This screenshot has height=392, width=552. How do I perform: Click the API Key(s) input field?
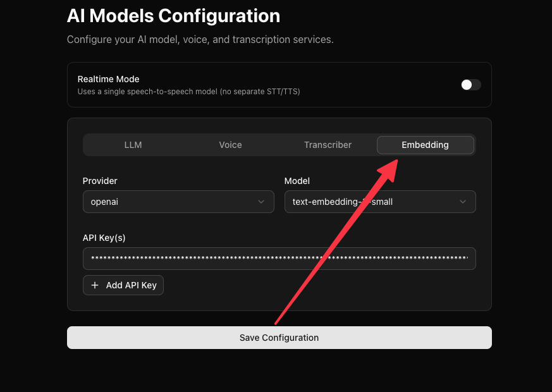(x=279, y=259)
